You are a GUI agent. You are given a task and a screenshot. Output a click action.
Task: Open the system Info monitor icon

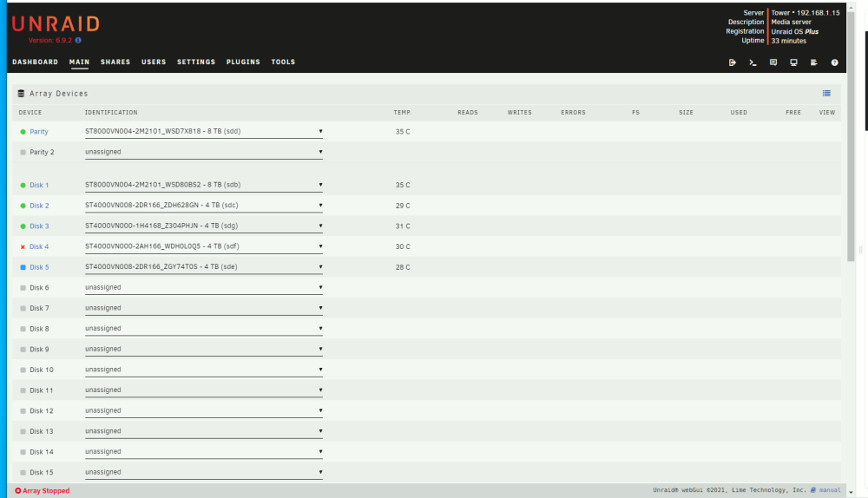pos(793,62)
